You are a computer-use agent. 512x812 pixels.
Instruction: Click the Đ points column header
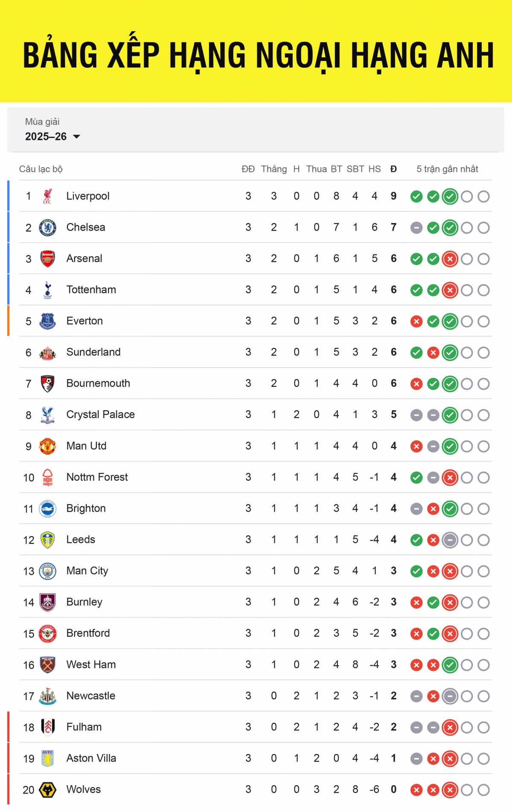393,169
